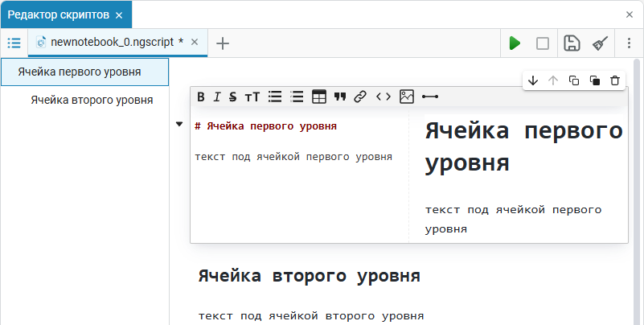Clear outputs with the broom icon
This screenshot has width=644, height=325.
click(x=600, y=43)
